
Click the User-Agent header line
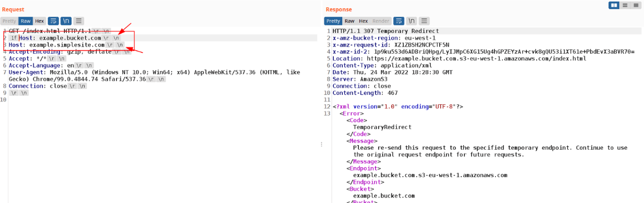(155, 76)
